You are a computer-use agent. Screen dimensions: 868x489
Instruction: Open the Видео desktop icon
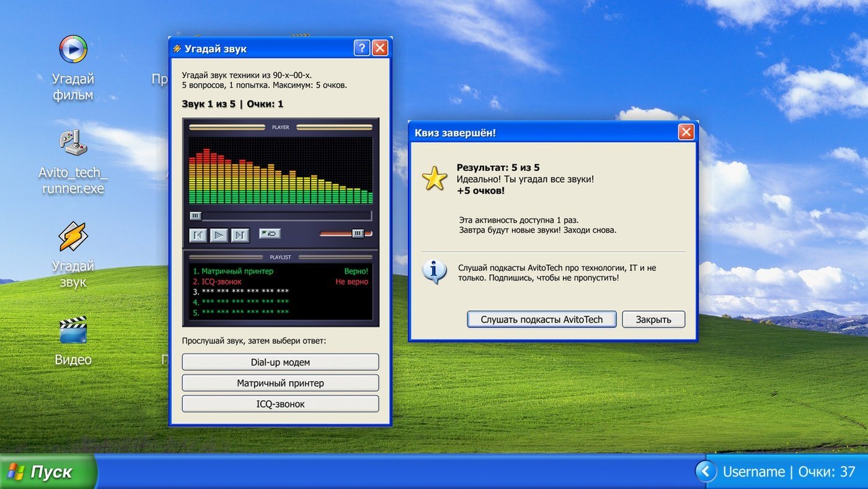73,341
